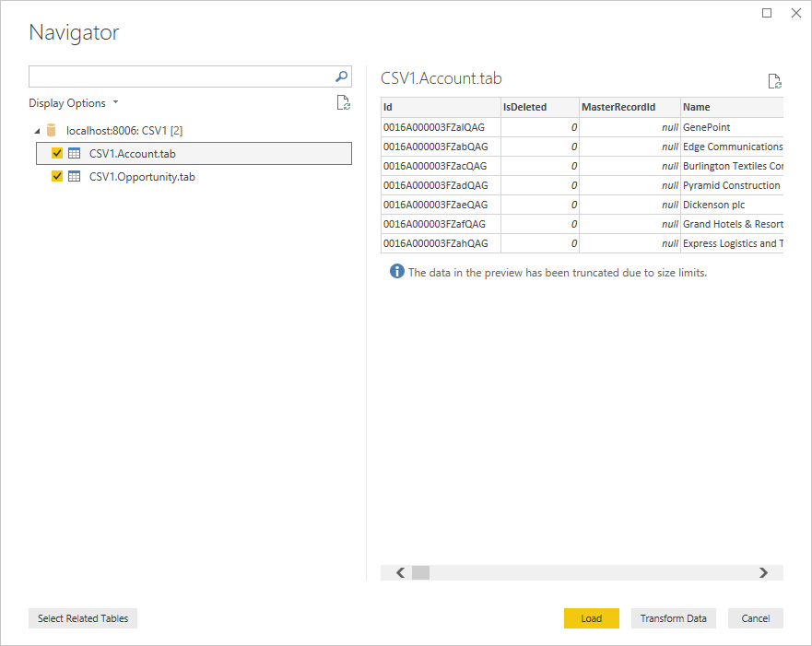
Task: Click the GenePoint name cell
Action: tap(732, 127)
